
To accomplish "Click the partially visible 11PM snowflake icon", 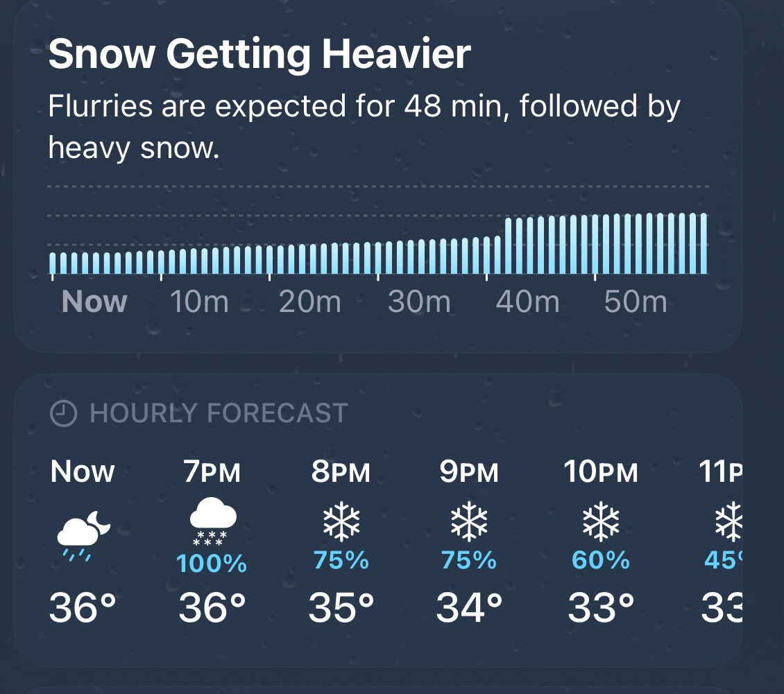I will pyautogui.click(x=728, y=521).
